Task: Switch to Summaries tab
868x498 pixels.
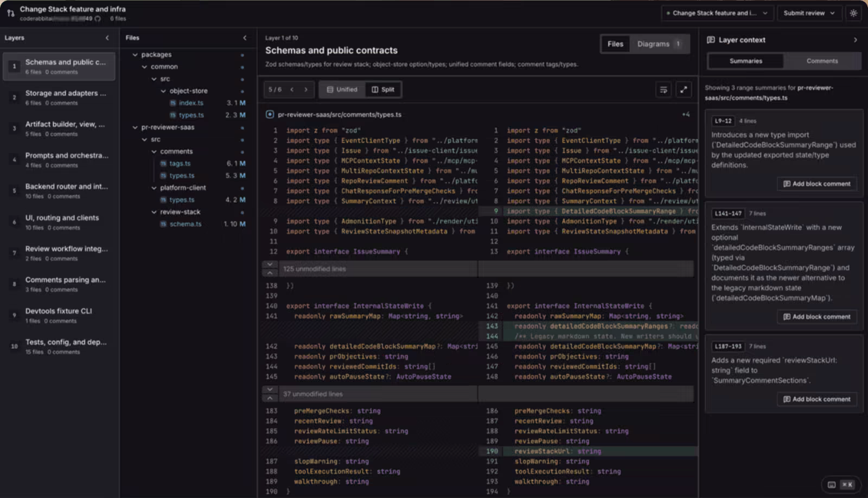Action: point(746,61)
